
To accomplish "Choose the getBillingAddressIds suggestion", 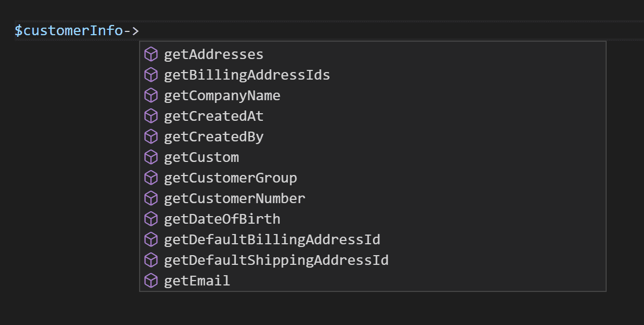I will [x=247, y=75].
